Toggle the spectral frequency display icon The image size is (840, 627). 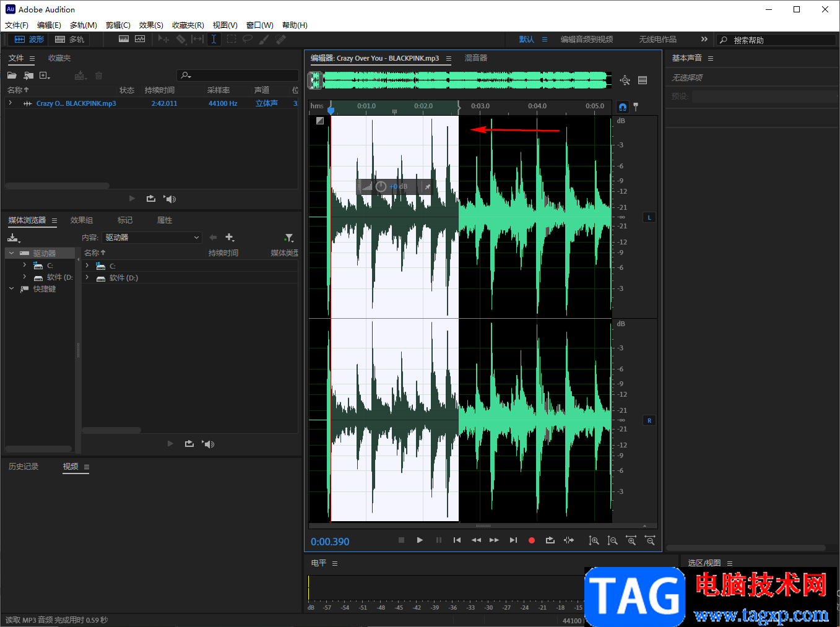pos(124,39)
